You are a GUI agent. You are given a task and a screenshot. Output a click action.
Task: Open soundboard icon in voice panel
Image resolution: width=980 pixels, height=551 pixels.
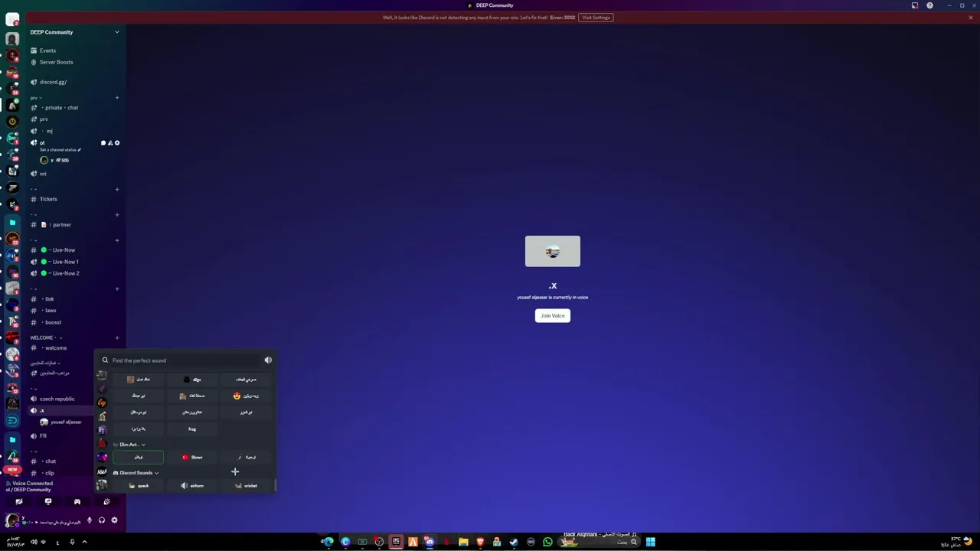pos(106,502)
